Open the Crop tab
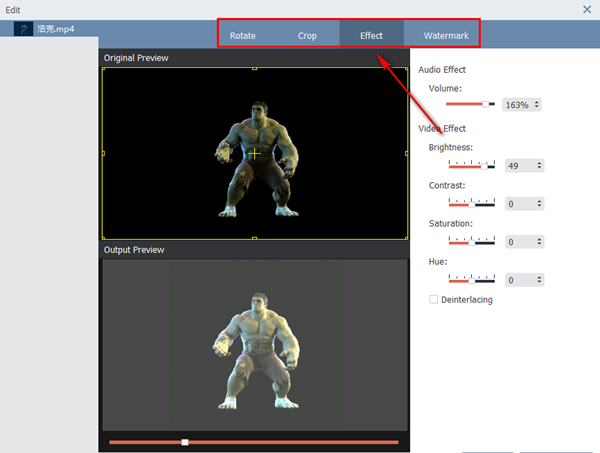The width and height of the screenshot is (600, 453). (307, 36)
